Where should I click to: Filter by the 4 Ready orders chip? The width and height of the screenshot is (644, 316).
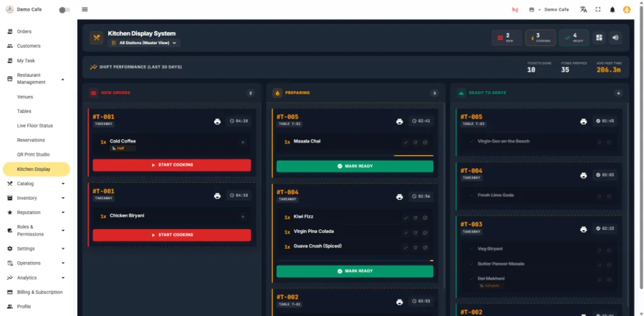pyautogui.click(x=574, y=38)
